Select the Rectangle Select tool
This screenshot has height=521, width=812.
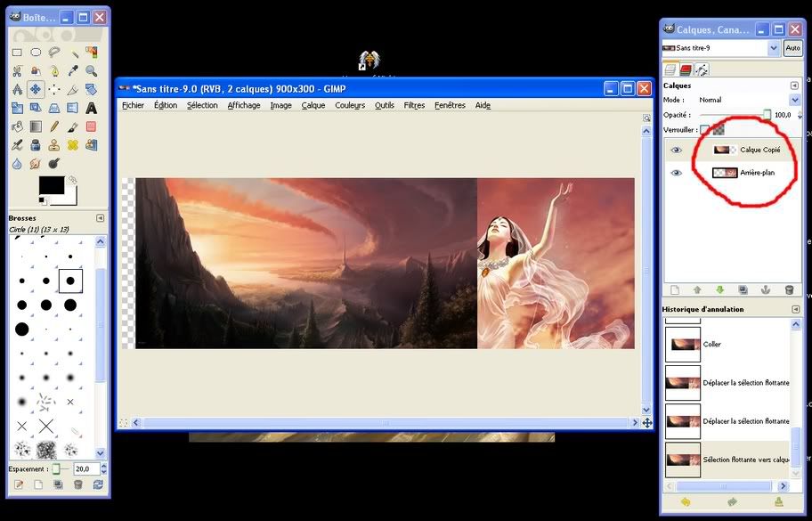click(x=17, y=53)
